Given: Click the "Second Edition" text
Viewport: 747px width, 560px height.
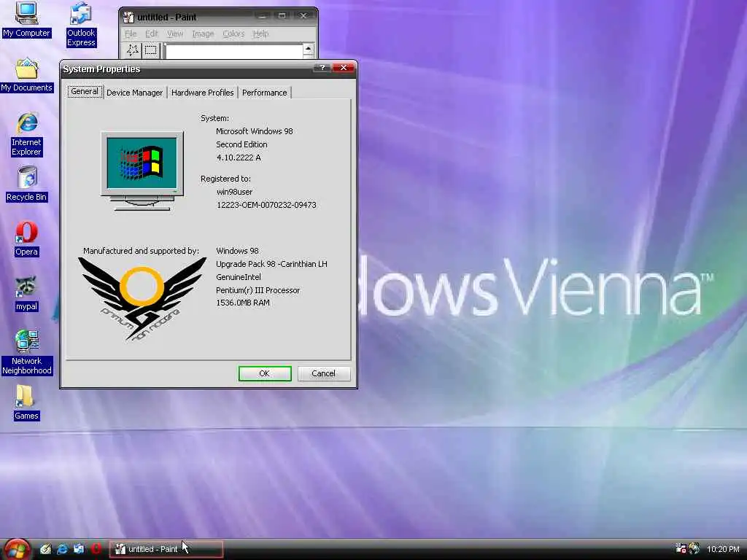Looking at the screenshot, I should [x=241, y=144].
